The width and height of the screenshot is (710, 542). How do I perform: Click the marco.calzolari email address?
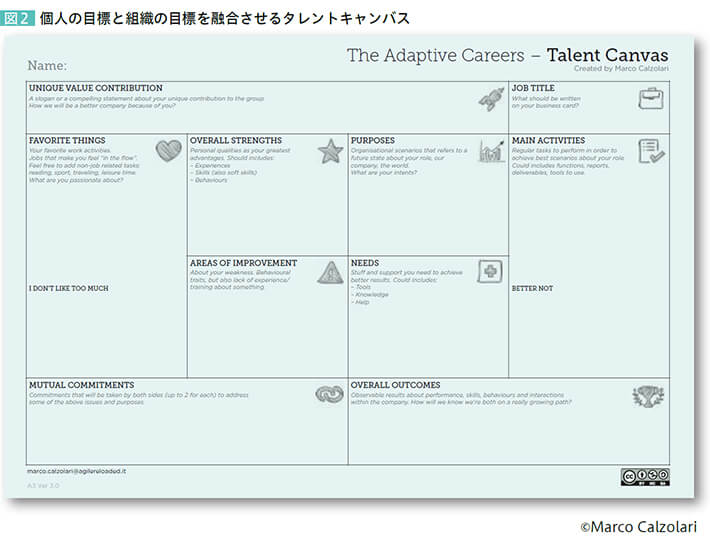[x=77, y=471]
